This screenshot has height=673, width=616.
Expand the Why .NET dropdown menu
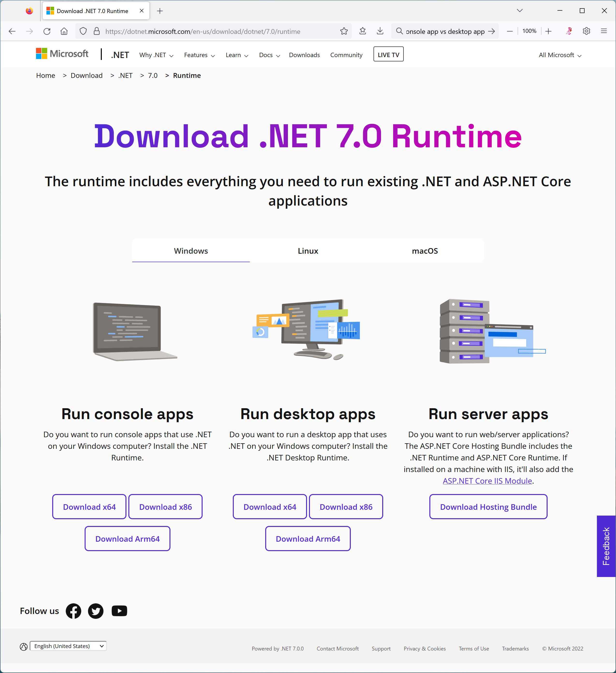coord(156,55)
